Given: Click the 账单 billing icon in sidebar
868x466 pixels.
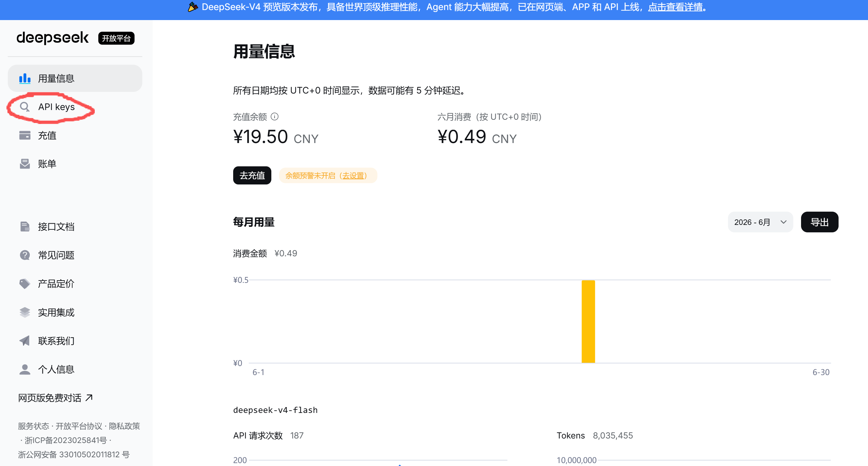Looking at the screenshot, I should tap(25, 164).
